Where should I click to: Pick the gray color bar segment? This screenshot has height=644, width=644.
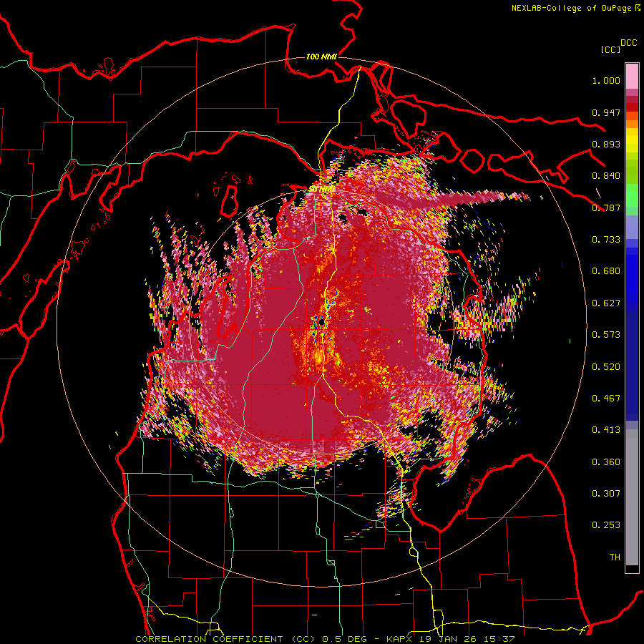tap(632, 497)
